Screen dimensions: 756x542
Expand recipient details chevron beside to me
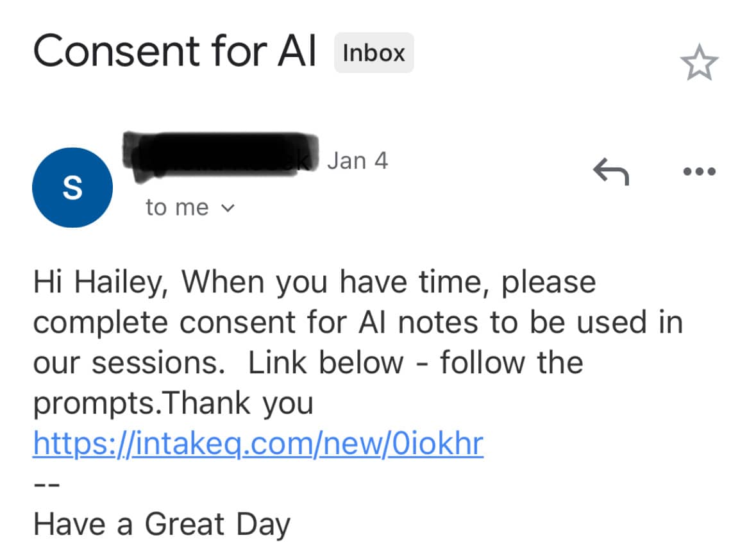[228, 208]
